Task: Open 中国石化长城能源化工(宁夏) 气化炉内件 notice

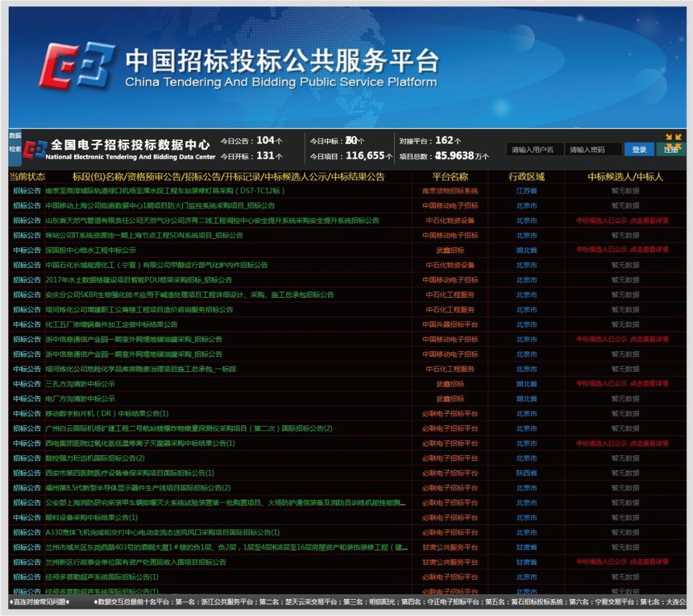Action: (156, 265)
